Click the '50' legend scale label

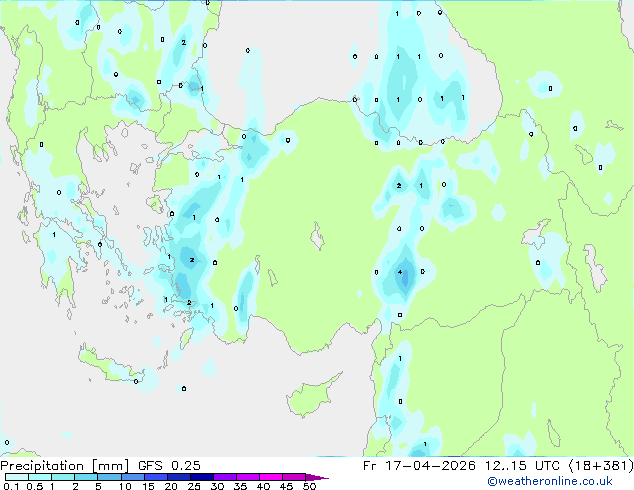click(x=309, y=486)
